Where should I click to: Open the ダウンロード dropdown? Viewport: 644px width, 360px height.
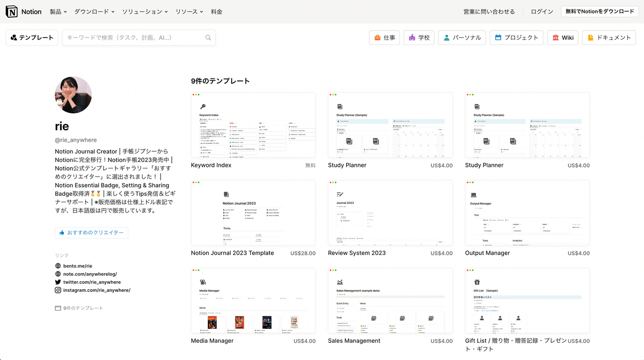(x=94, y=11)
